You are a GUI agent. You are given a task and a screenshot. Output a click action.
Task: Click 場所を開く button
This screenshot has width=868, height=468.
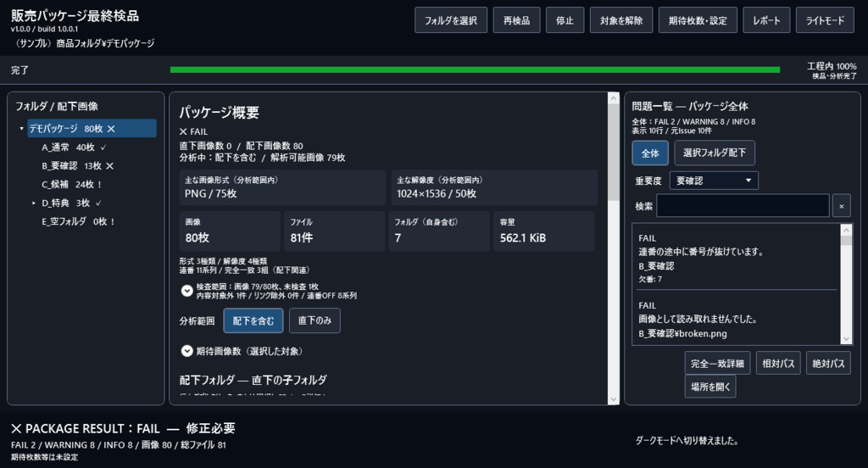point(710,387)
